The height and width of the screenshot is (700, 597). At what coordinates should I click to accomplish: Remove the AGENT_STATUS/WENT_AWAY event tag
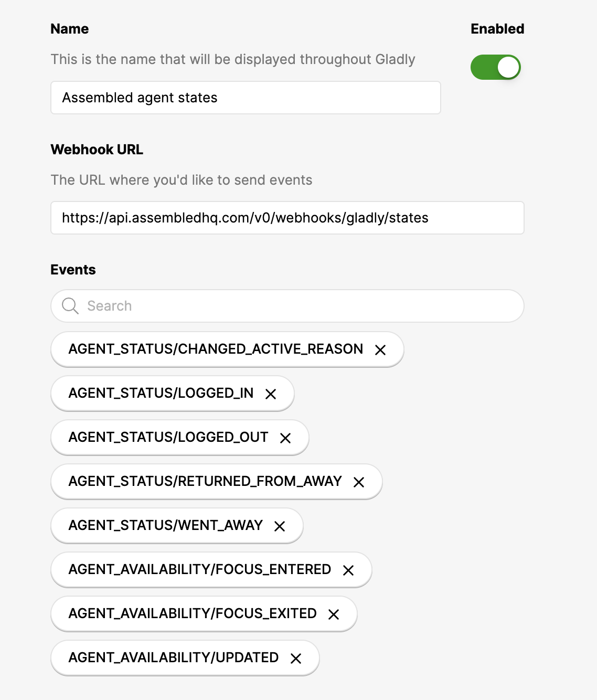280,526
